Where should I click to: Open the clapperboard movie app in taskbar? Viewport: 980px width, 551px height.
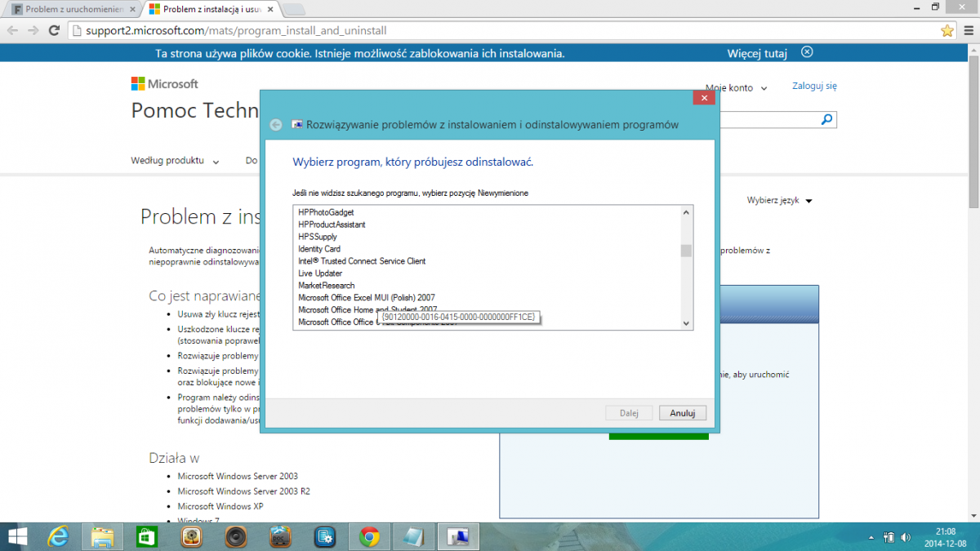281,536
